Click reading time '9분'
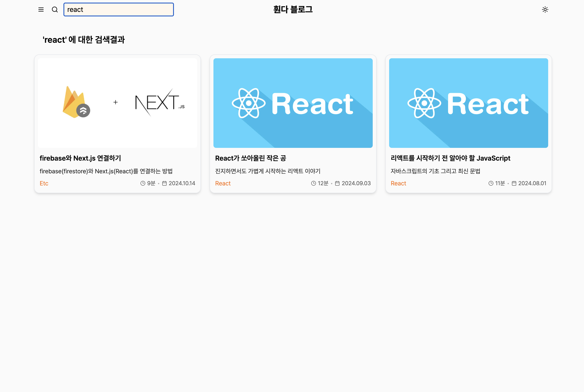The width and height of the screenshot is (584, 392). 151,183
